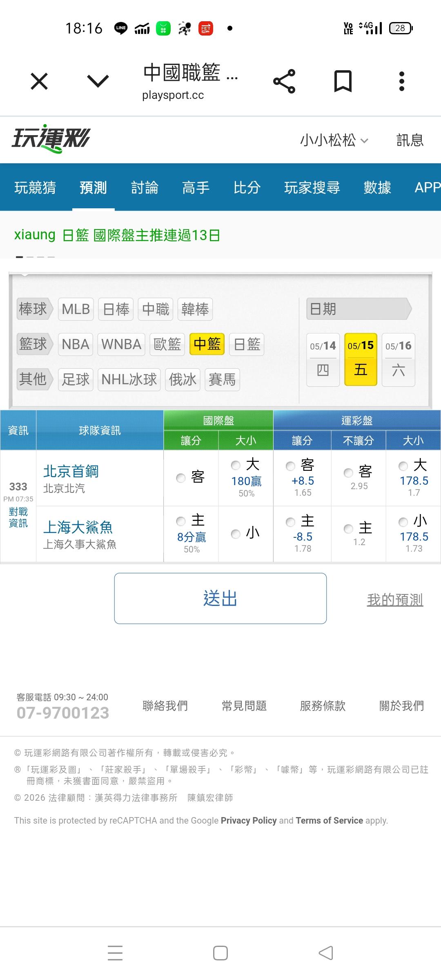
Task: Open the 我的預測 link
Action: tap(395, 600)
